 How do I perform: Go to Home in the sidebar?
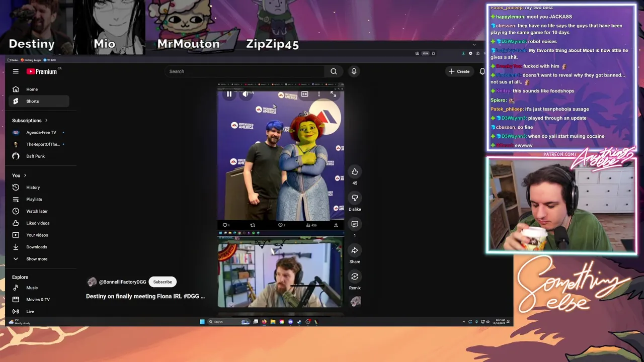pyautogui.click(x=39, y=89)
